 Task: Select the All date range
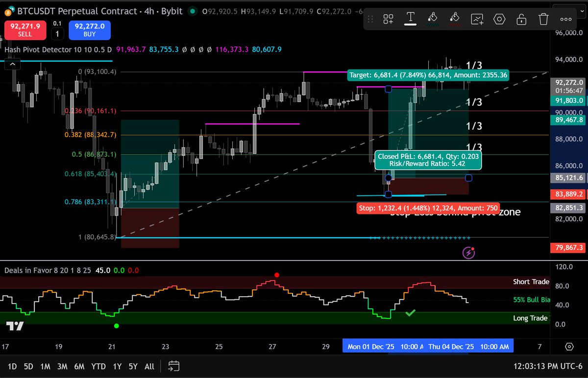[x=149, y=366]
